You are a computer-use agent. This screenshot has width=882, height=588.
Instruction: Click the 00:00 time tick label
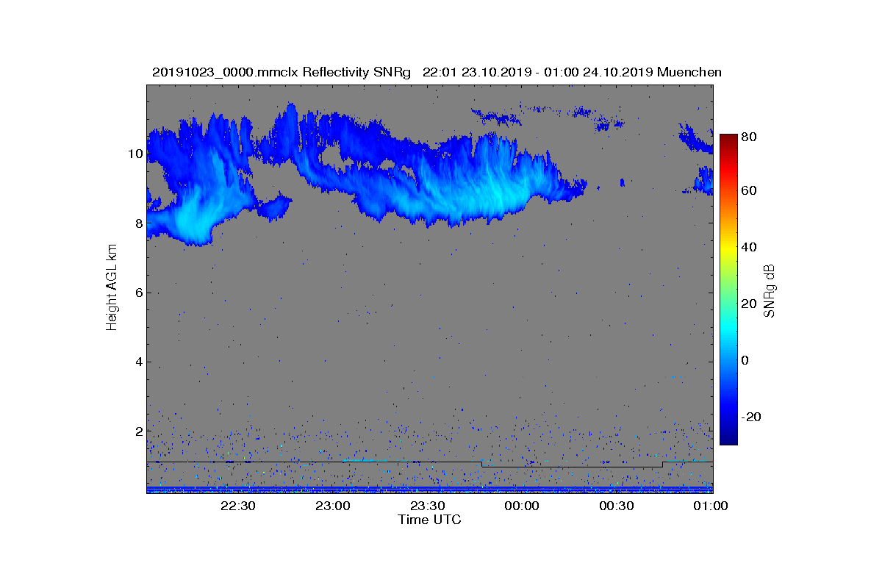coord(522,506)
